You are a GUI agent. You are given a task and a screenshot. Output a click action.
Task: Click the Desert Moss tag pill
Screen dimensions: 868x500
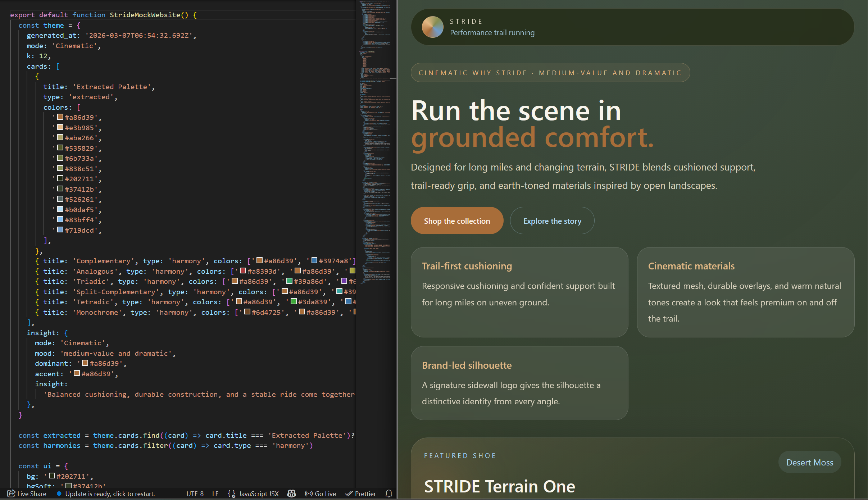[809, 462]
